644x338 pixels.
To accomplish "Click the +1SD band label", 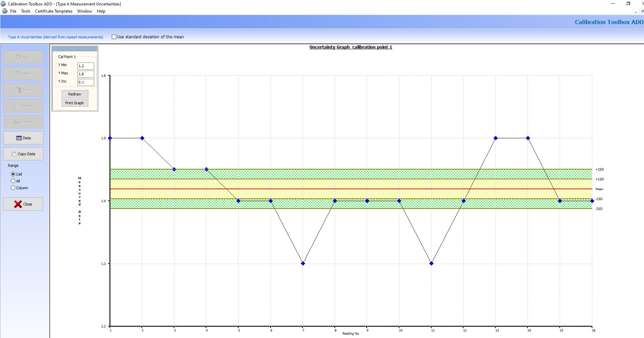I will [599, 179].
